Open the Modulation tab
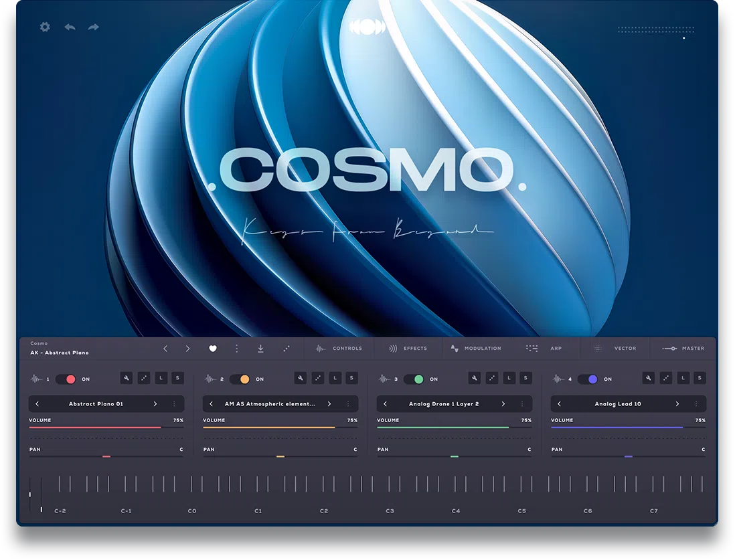The image size is (735, 560). 477,349
